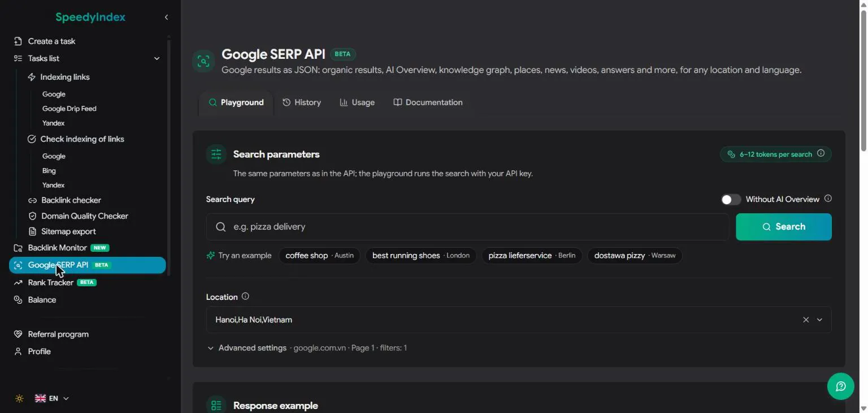The image size is (868, 413).
Task: Open the Documentation tab
Action: 428,102
